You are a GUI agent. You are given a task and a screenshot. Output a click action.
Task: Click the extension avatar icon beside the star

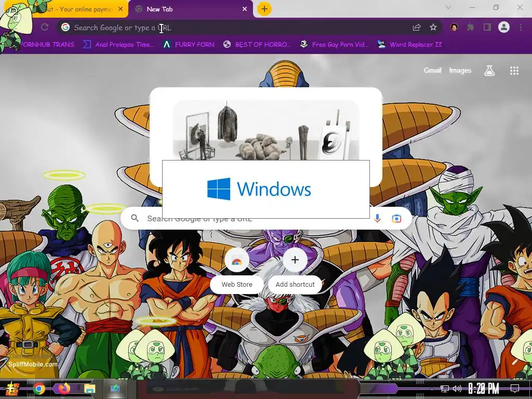coord(454,27)
